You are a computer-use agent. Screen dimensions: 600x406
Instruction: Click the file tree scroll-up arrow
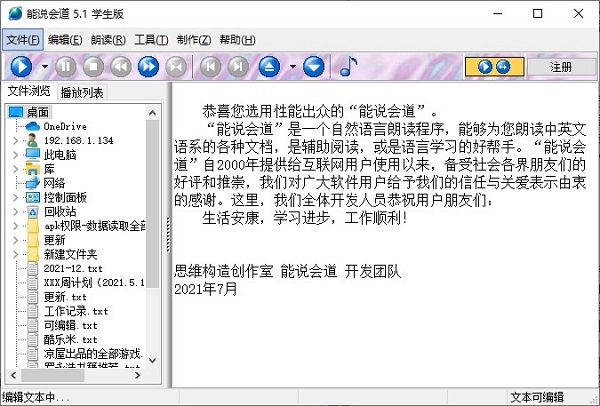152,113
